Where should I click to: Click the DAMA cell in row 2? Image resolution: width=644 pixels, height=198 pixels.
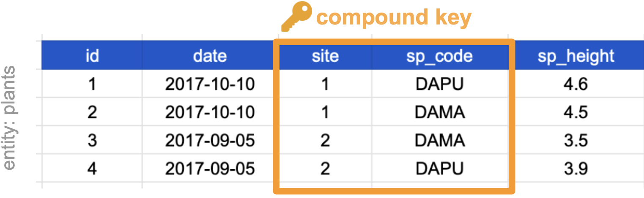(439, 112)
